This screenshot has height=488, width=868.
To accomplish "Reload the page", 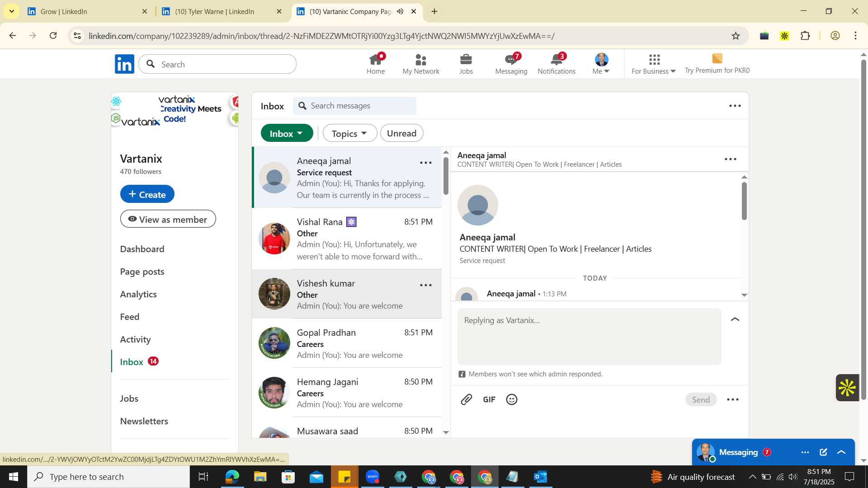I will click(x=53, y=36).
